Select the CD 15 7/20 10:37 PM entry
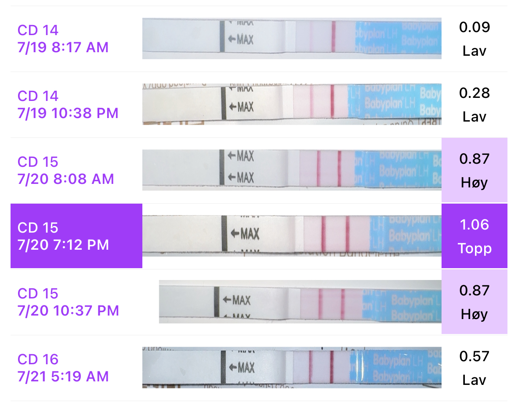Screen dimensions: 518x420 [68, 302]
